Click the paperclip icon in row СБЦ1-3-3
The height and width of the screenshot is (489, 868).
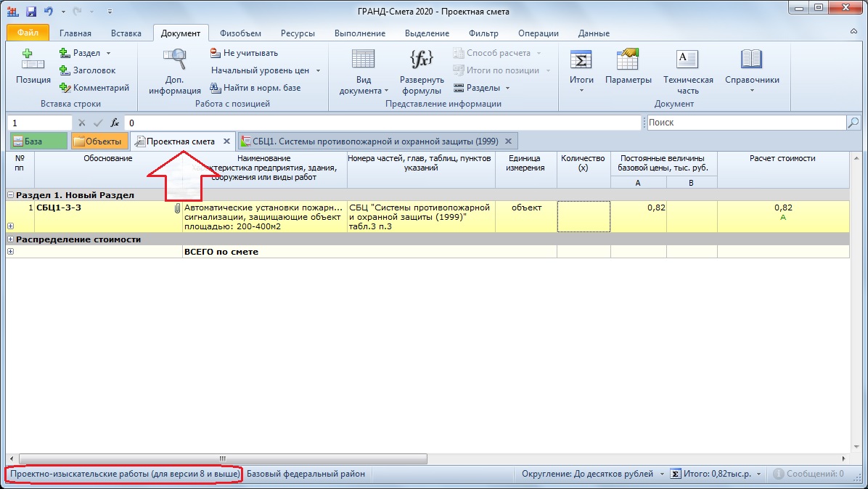pos(177,208)
